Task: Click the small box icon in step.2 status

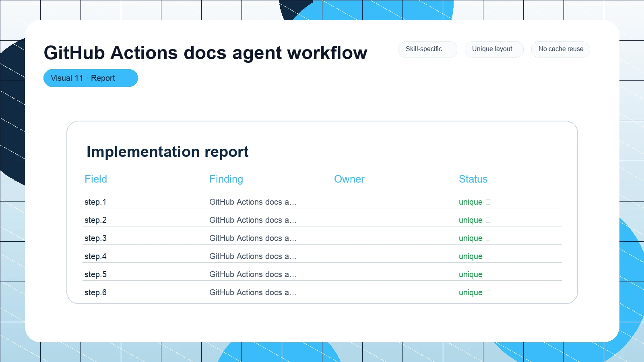Action: [x=488, y=220]
